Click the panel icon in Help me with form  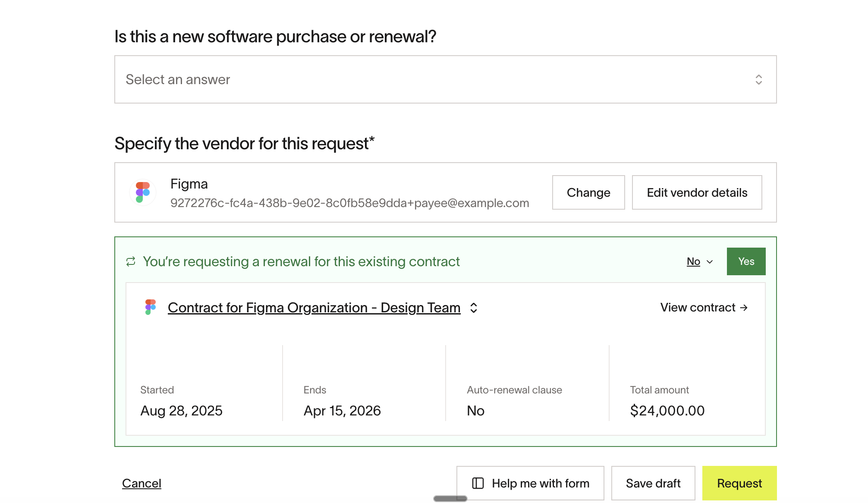(x=478, y=483)
